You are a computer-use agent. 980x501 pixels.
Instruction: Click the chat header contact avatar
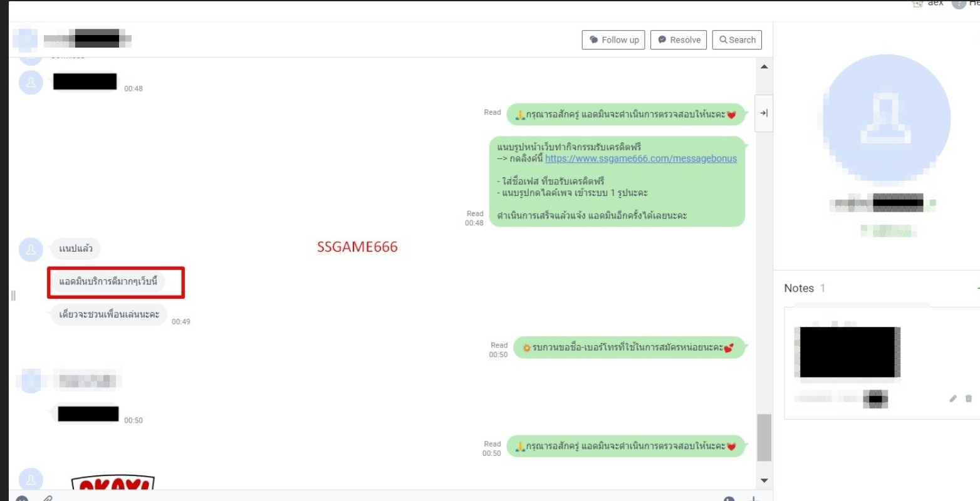pos(25,39)
